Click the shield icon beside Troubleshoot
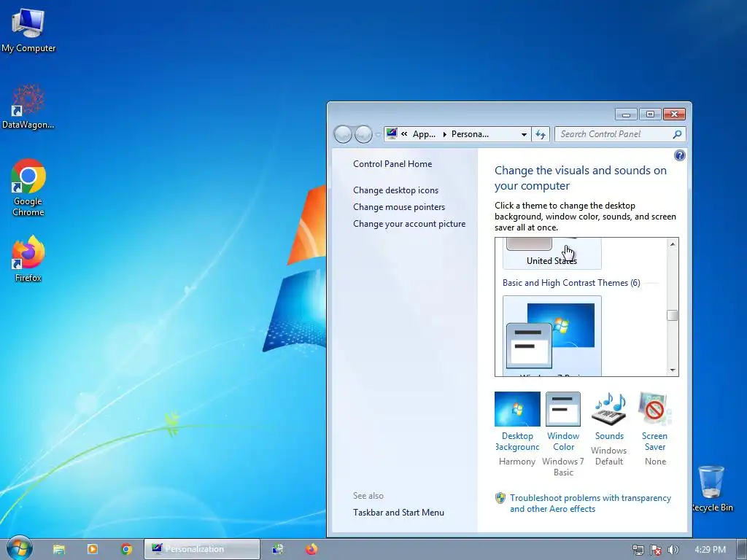 [x=500, y=498]
